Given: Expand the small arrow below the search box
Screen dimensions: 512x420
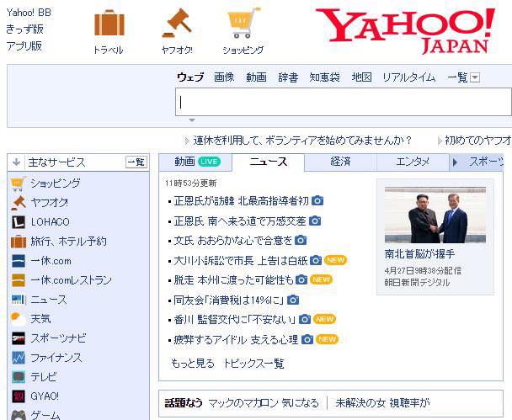Looking at the screenshot, I should click(192, 120).
